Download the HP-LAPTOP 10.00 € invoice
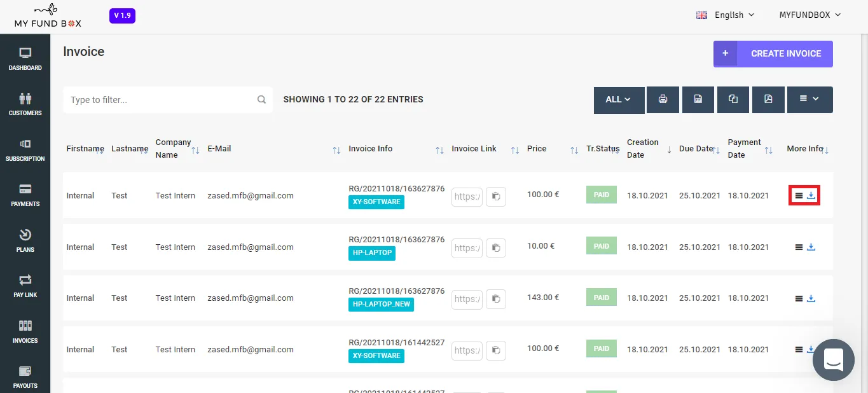 point(811,247)
